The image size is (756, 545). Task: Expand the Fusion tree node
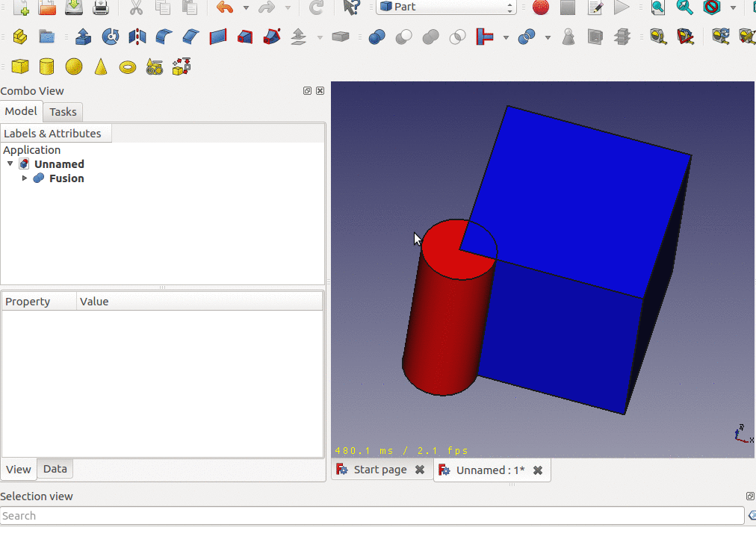point(25,178)
